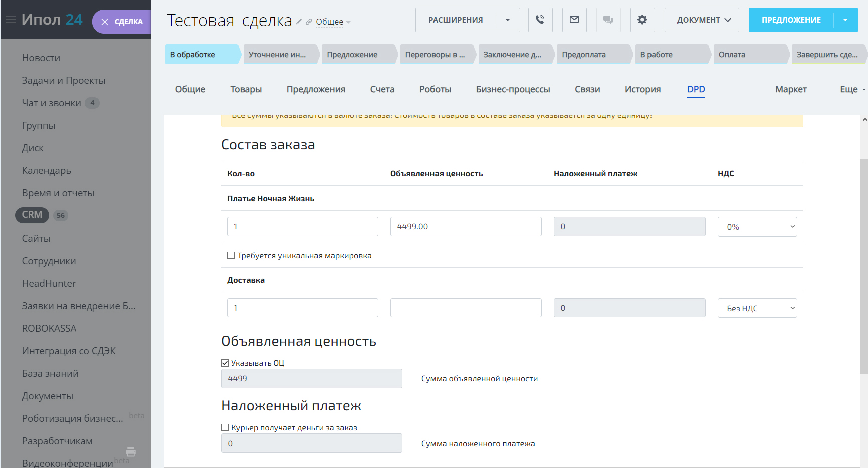Click the ПРЕДЛОЖЕНИЕ button
Viewport: 868px width, 468px height.
tap(791, 20)
